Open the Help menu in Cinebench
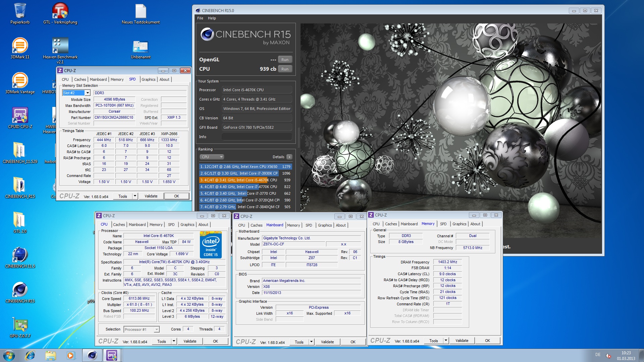Viewport: 644px width, 362px height. [212, 18]
